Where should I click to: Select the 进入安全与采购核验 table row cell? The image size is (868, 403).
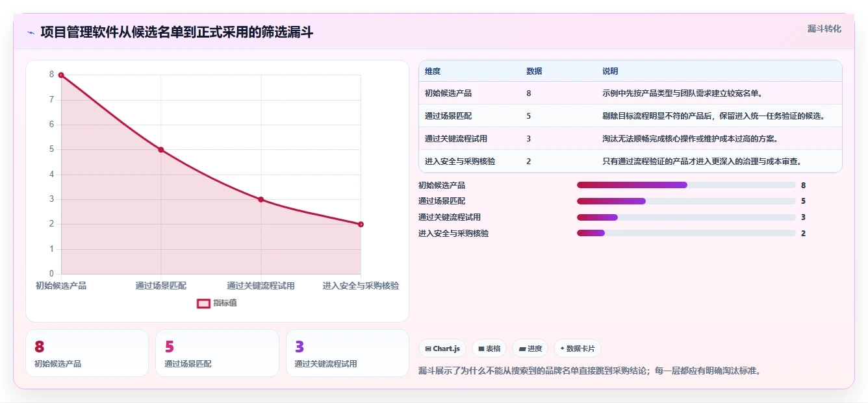tap(460, 162)
